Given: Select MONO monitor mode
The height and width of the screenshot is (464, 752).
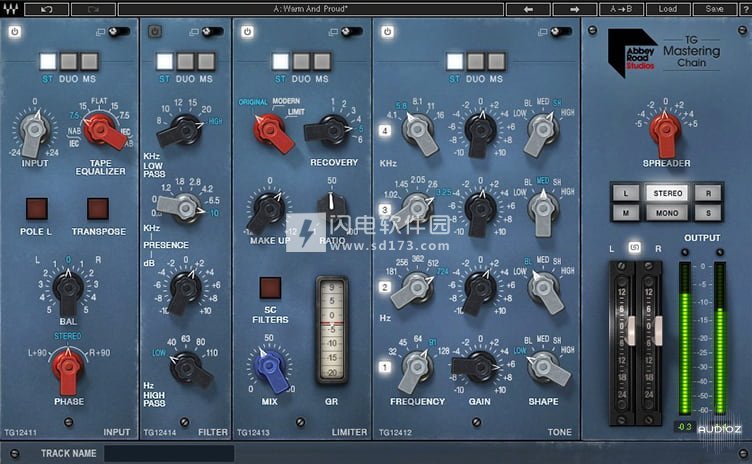Looking at the screenshot, I should point(667,213).
